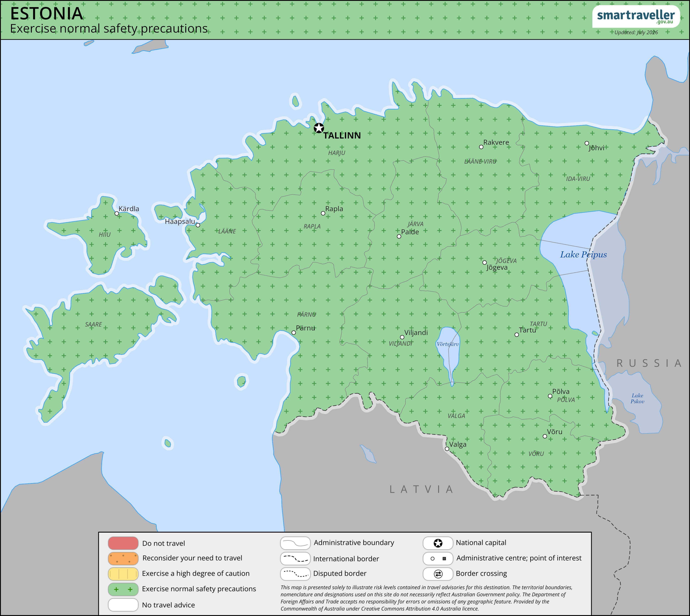
Task: Click the ESTONIA title heading
Action: tap(46, 14)
